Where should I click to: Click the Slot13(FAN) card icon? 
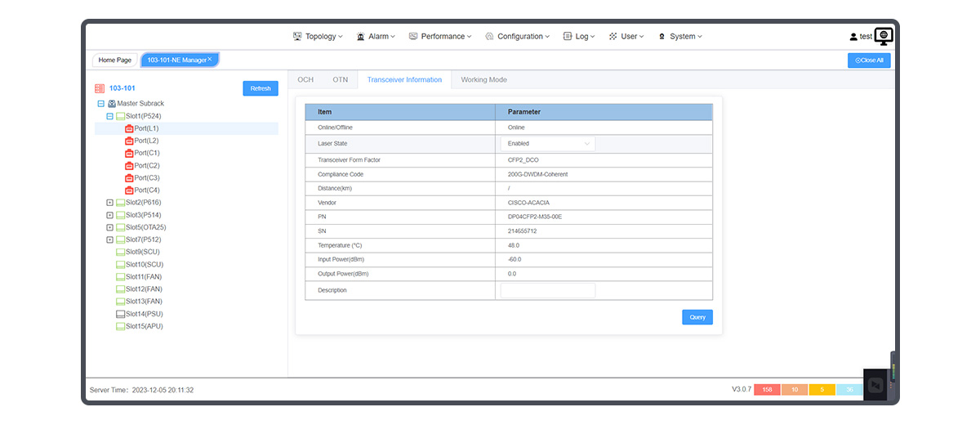click(121, 302)
